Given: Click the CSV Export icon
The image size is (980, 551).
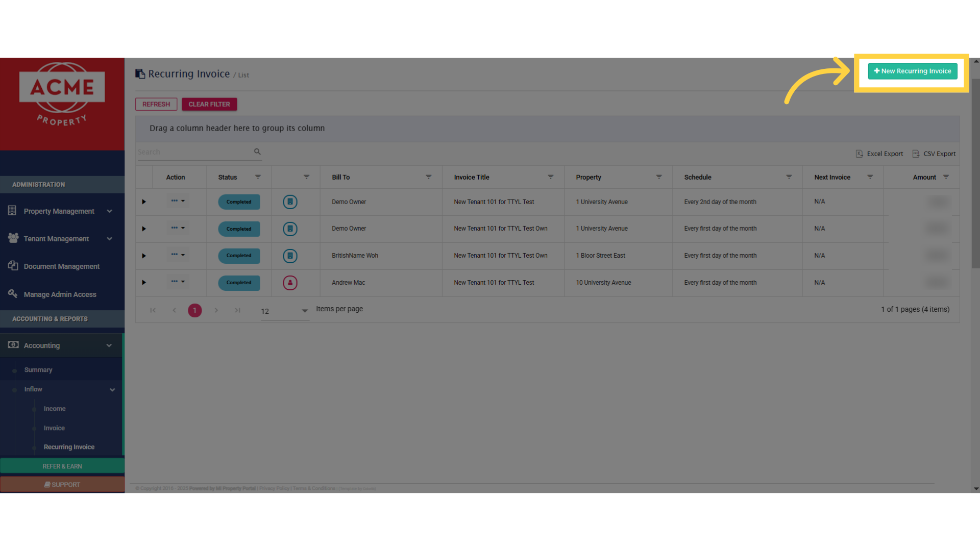Looking at the screenshot, I should click(916, 154).
